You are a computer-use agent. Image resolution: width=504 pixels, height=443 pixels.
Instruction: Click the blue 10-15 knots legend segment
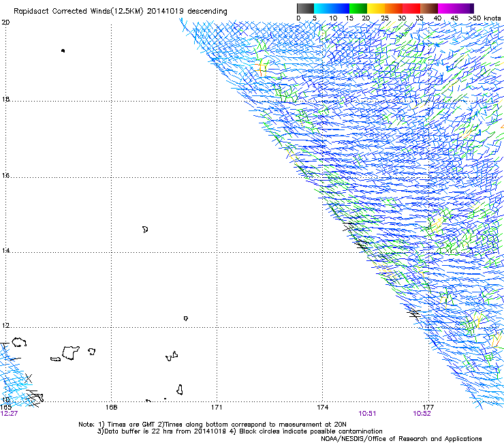(x=341, y=8)
